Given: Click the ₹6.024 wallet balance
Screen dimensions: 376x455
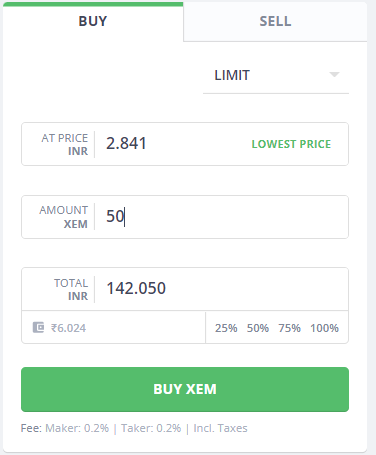Looking at the screenshot, I should click(68, 328).
